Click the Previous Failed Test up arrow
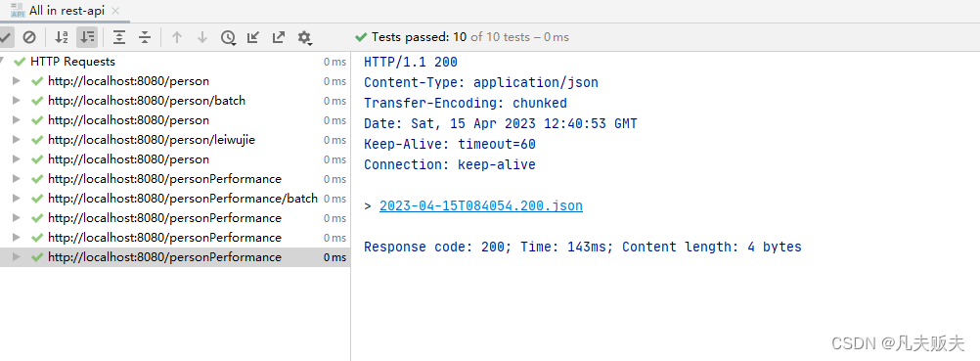The image size is (980, 361). (x=177, y=37)
